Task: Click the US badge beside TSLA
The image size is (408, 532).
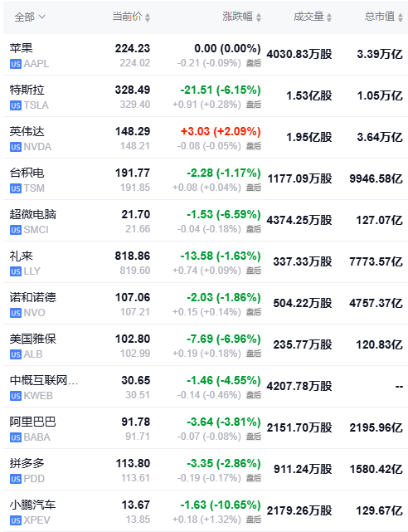Action: pos(16,105)
